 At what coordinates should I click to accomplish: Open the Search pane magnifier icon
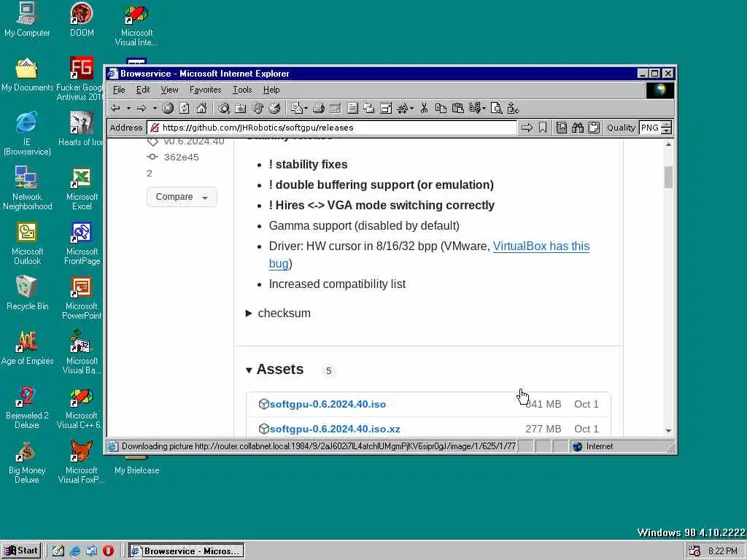pos(224,109)
